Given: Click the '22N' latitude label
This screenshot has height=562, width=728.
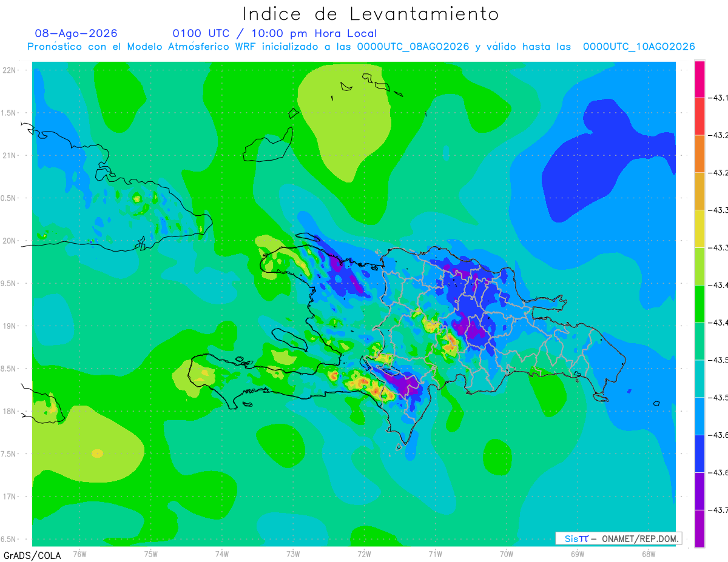Looking at the screenshot, I should [x=10, y=70].
